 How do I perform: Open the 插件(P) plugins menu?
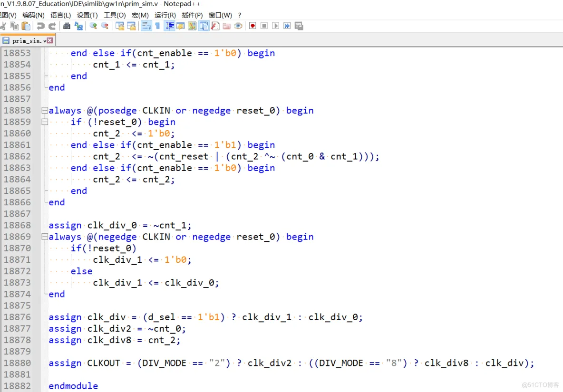[x=192, y=15]
